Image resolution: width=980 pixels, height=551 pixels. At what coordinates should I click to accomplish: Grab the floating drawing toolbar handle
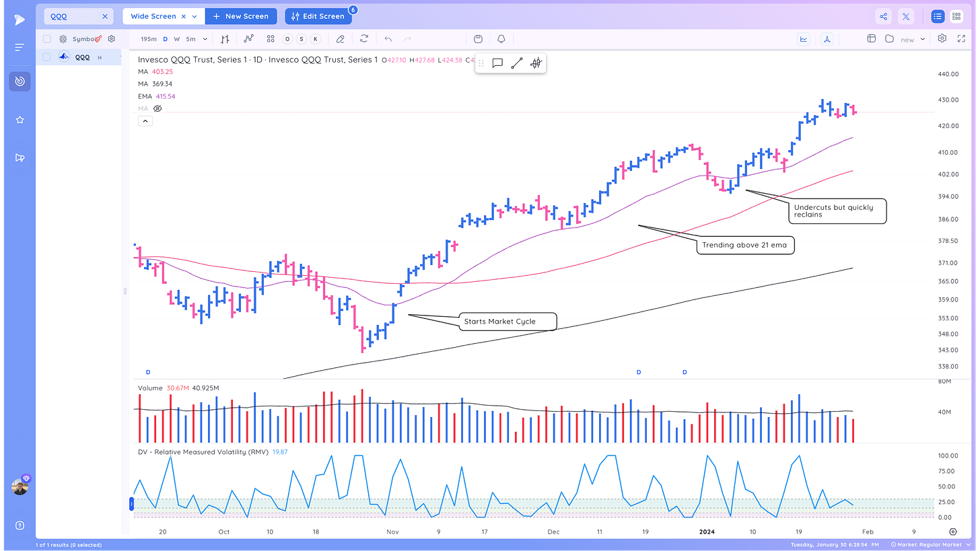(481, 63)
